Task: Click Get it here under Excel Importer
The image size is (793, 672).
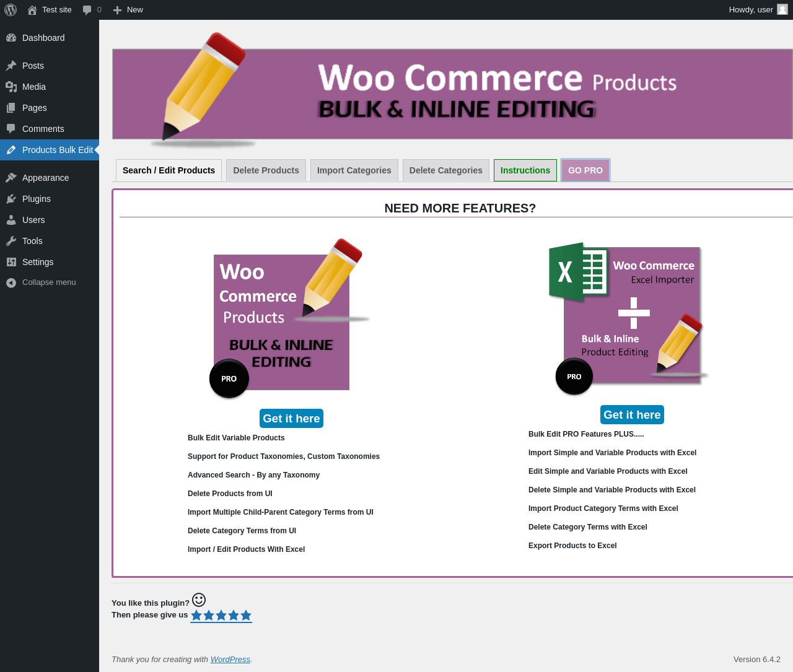Action: click(x=632, y=415)
